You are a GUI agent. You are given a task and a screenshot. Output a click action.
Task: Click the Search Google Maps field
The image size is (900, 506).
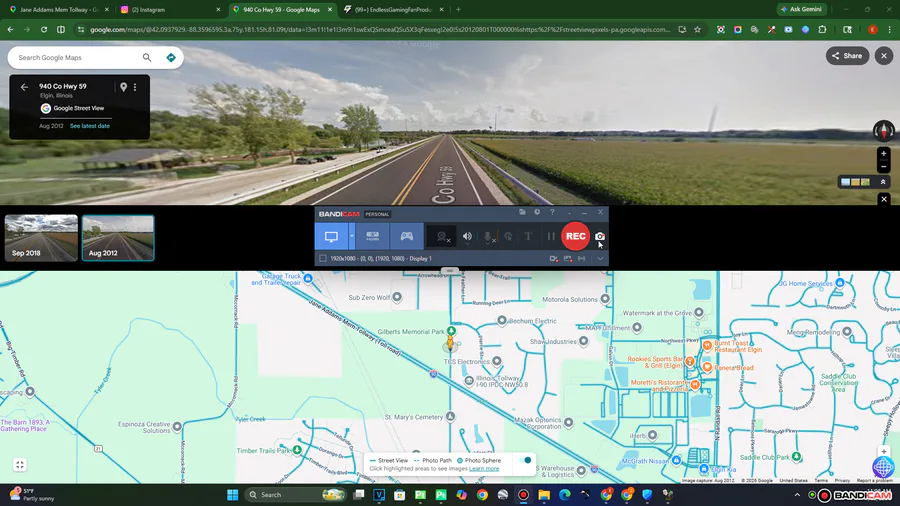[77, 57]
